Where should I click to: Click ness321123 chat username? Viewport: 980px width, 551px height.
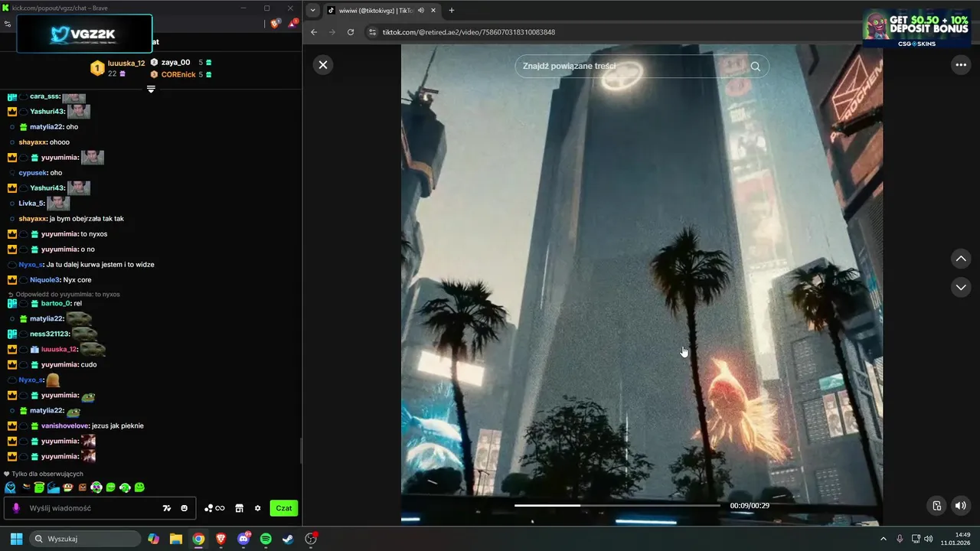click(x=50, y=334)
